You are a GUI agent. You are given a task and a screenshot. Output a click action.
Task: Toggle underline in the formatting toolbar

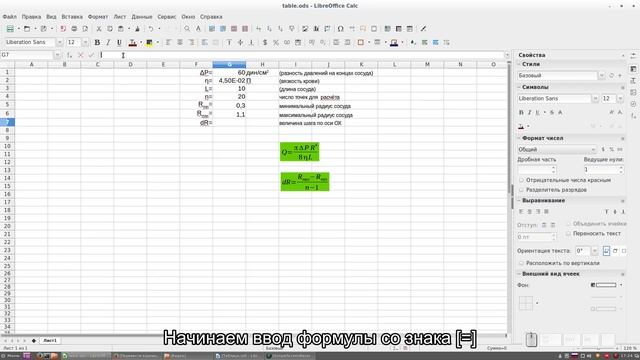click(x=119, y=42)
